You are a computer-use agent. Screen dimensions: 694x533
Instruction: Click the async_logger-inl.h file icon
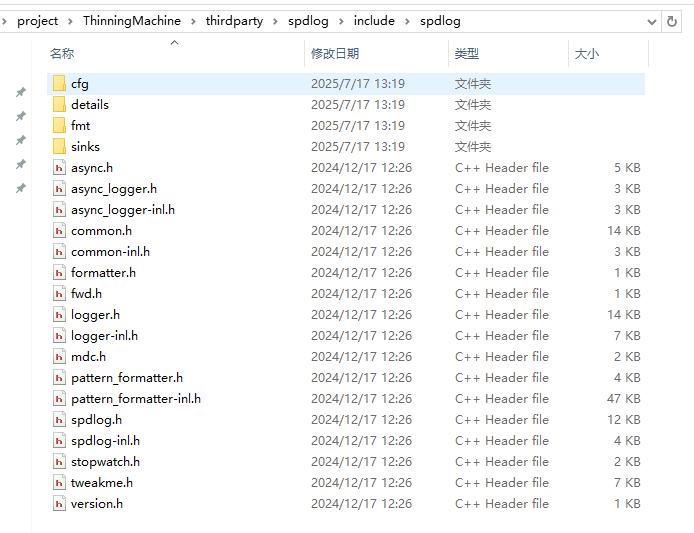click(x=59, y=209)
